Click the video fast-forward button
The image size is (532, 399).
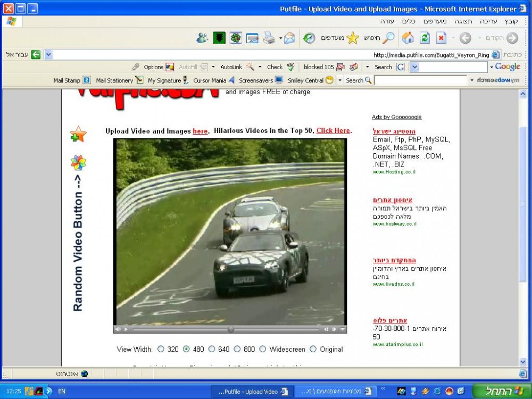(334, 329)
